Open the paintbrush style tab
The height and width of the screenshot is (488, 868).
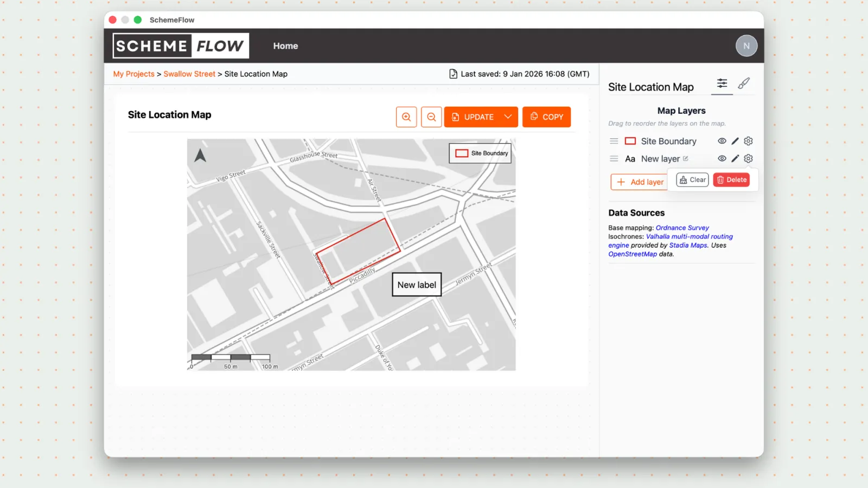[744, 84]
